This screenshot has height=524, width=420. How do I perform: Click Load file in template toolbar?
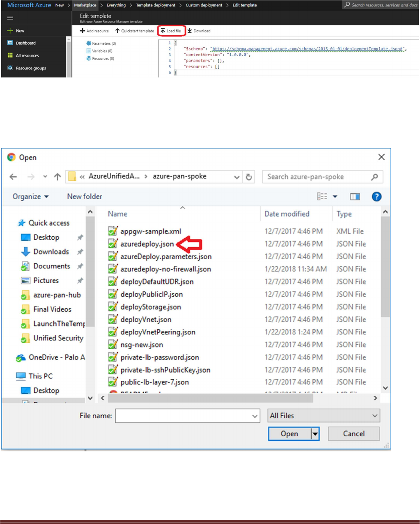click(x=171, y=31)
